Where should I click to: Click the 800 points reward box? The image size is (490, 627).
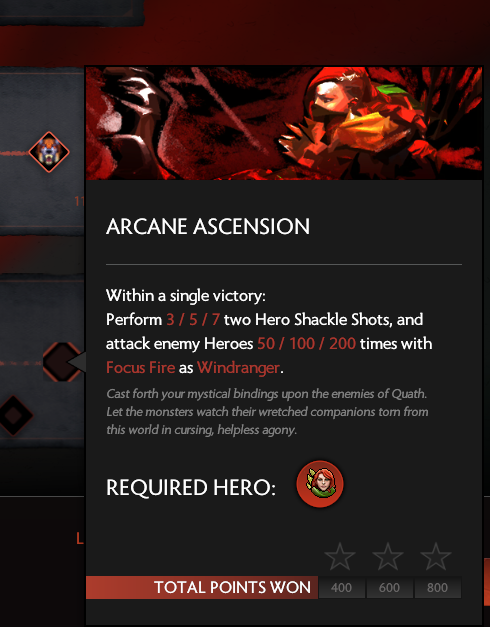[438, 587]
